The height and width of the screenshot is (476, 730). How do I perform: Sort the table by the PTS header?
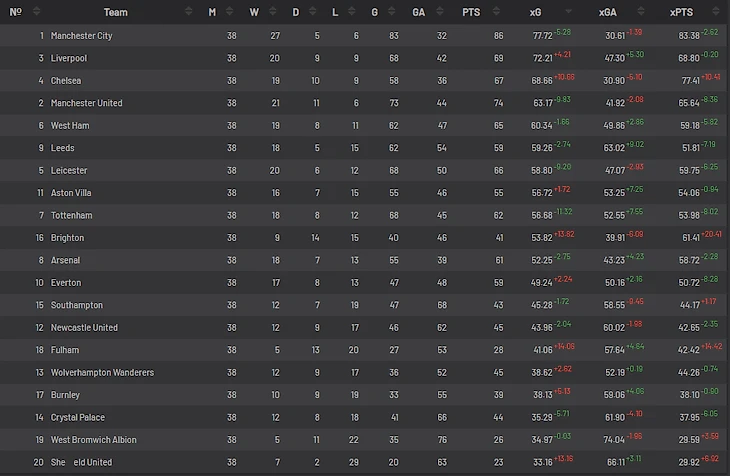tap(471, 12)
